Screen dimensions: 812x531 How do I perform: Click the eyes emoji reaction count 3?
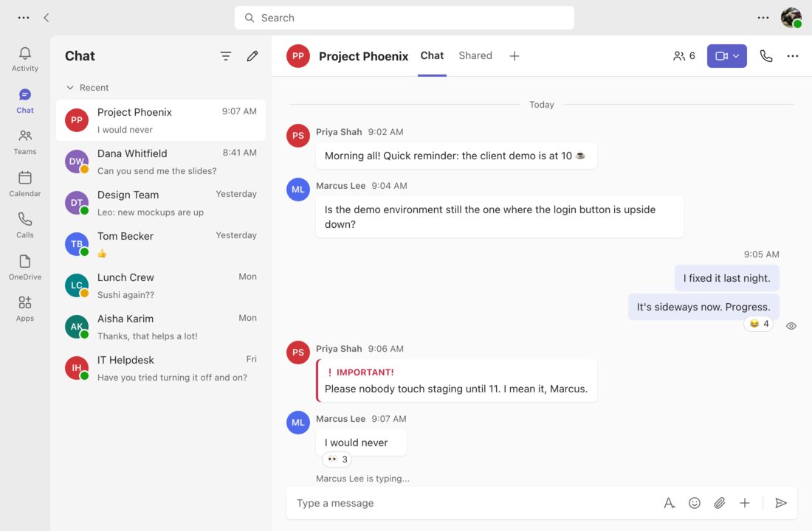(337, 459)
